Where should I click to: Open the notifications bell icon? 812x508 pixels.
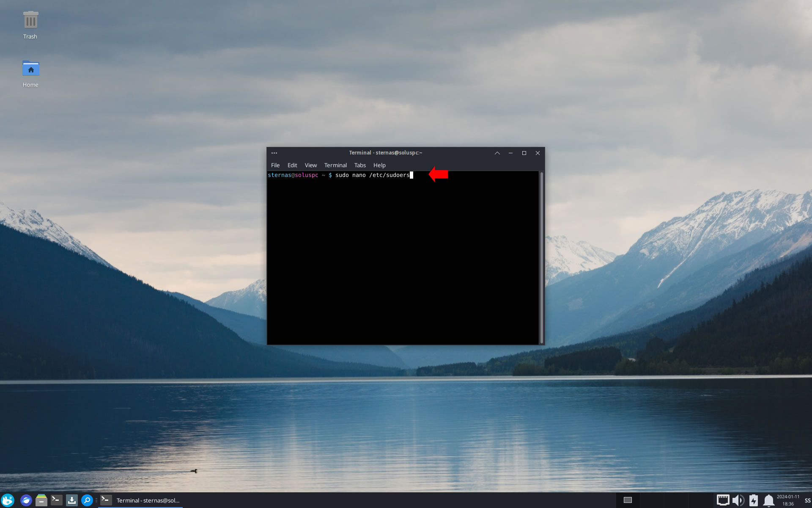tap(769, 500)
